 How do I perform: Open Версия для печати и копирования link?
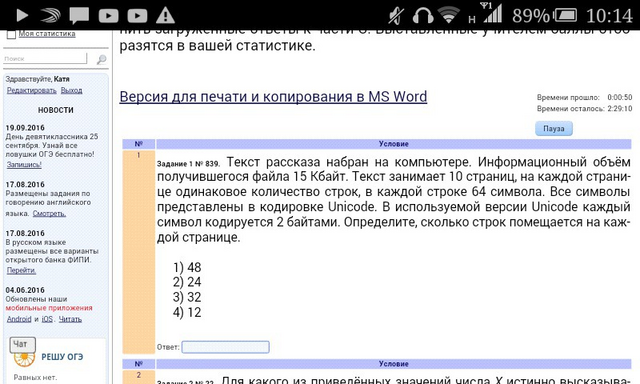(x=273, y=97)
